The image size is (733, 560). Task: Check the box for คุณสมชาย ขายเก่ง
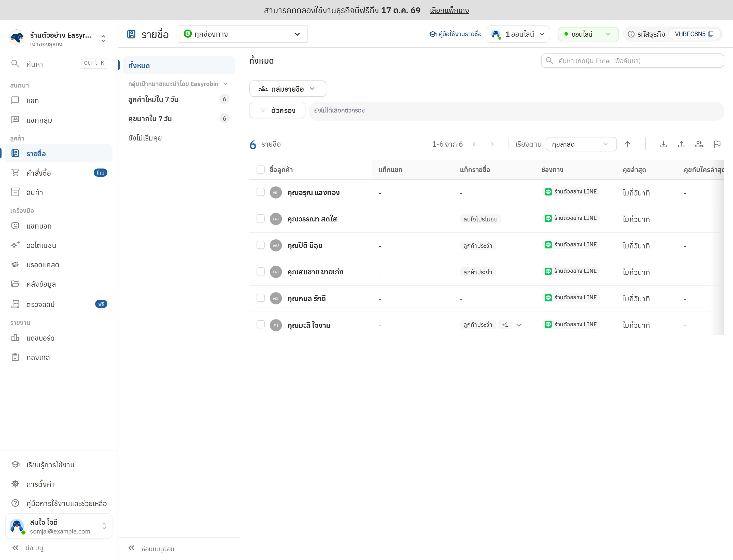(260, 271)
